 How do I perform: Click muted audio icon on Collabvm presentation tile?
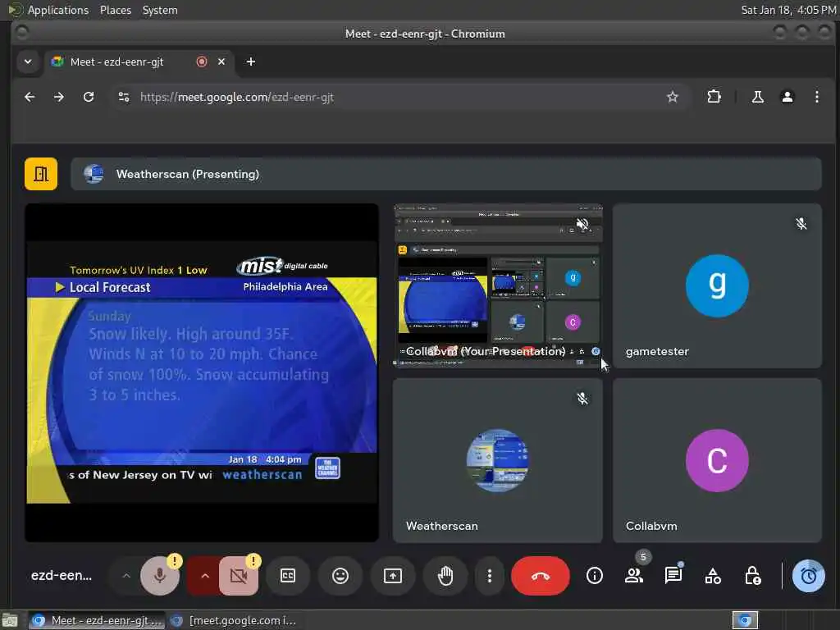(582, 224)
